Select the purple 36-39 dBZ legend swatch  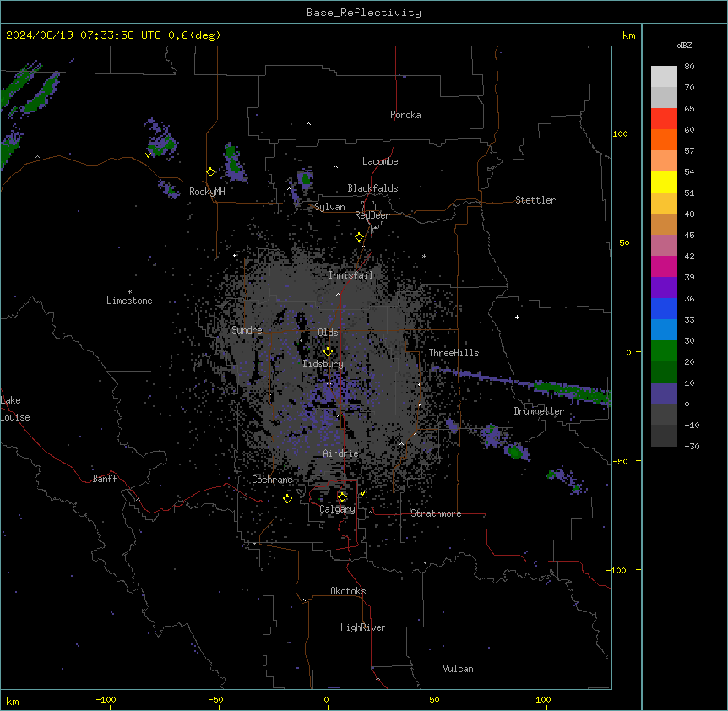(x=664, y=288)
